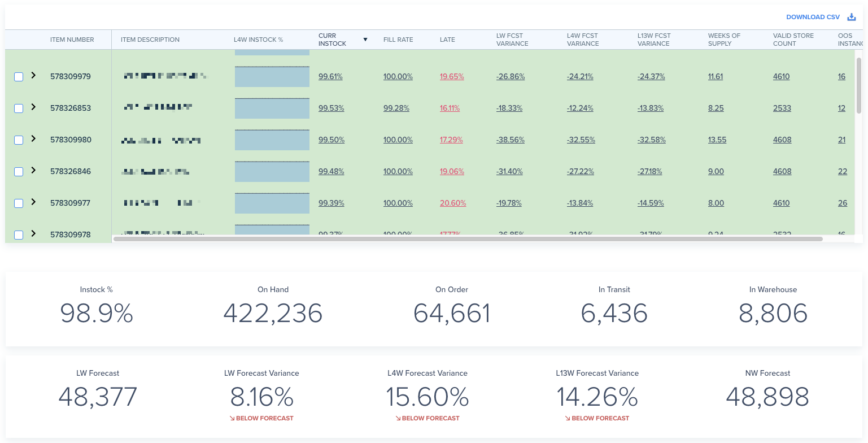Viewport: 868px width, 443px height.
Task: Click the horizontal scrollbar under the table
Action: pyautogui.click(x=468, y=239)
